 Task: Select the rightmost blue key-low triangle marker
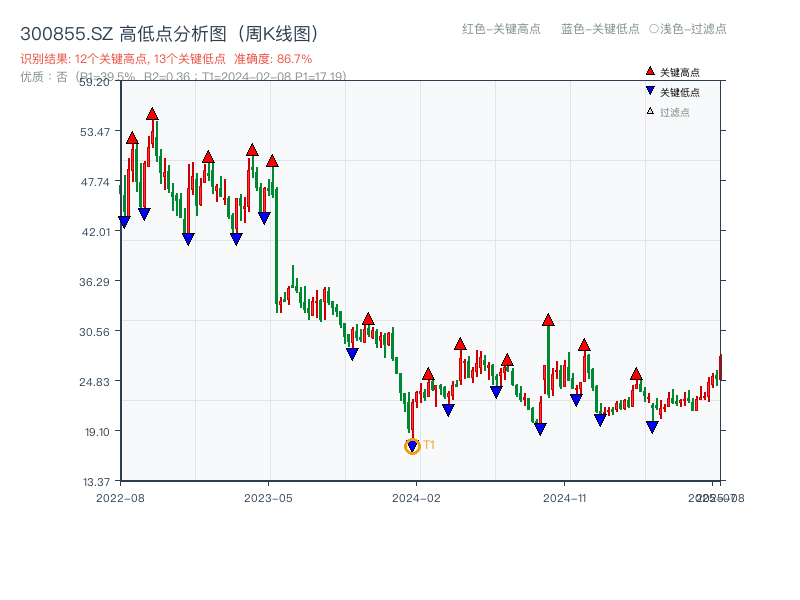point(652,427)
